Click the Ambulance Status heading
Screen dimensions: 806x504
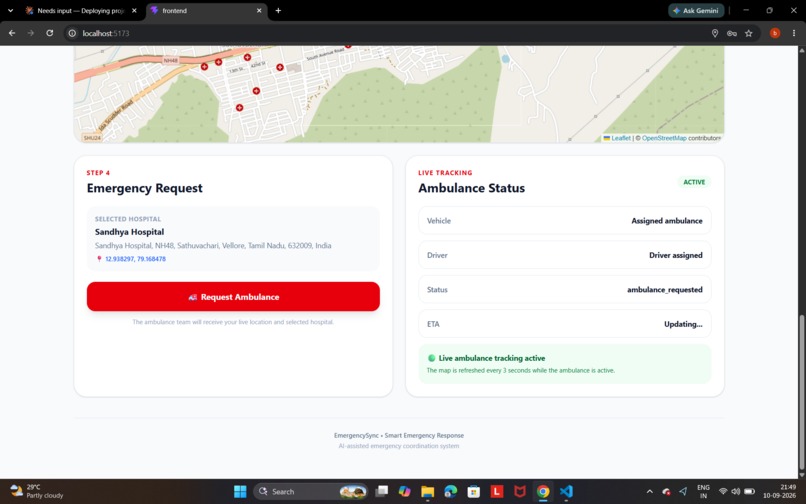471,188
